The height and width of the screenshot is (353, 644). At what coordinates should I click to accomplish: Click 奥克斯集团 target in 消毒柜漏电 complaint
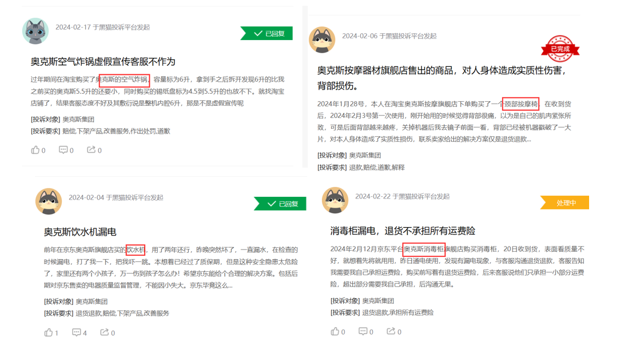point(378,300)
